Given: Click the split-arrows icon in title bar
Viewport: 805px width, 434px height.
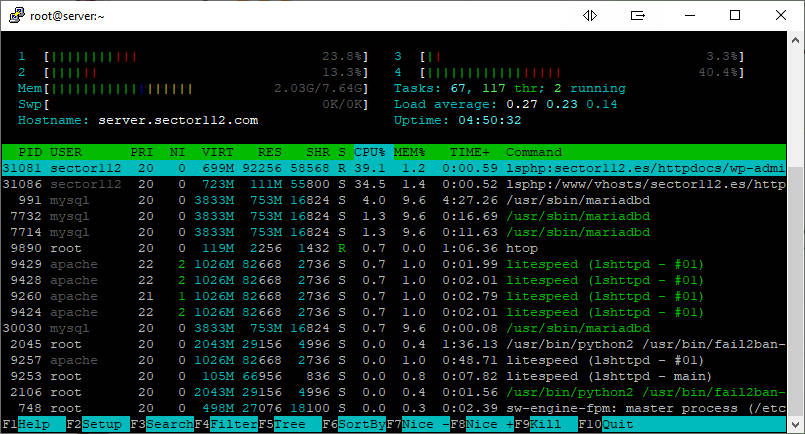Looking at the screenshot, I should [x=590, y=15].
